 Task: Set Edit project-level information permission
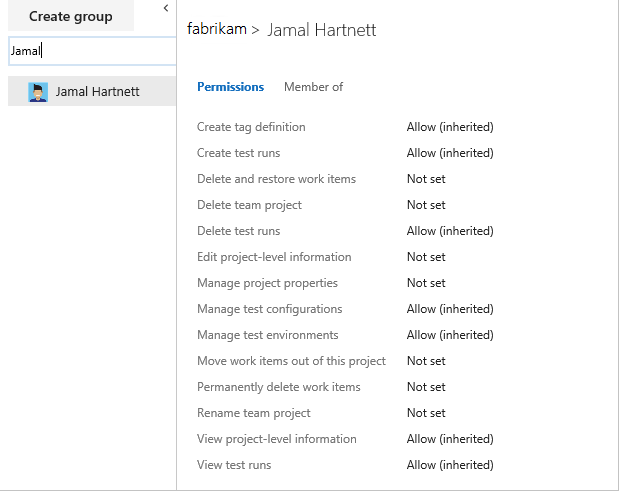426,257
